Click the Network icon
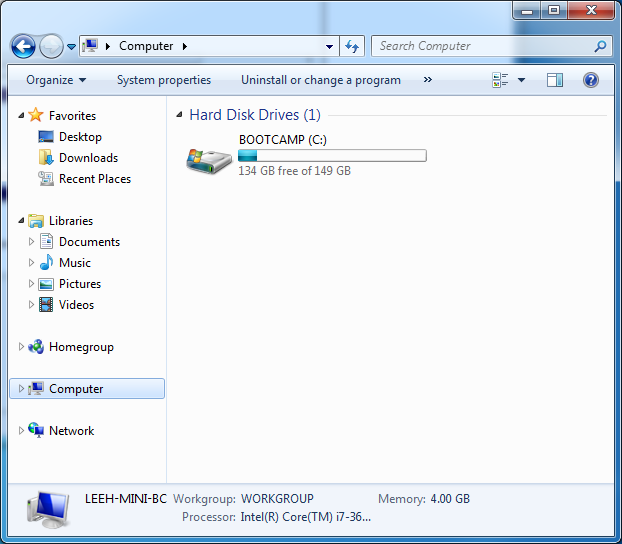This screenshot has height=544, width=622. 36,431
